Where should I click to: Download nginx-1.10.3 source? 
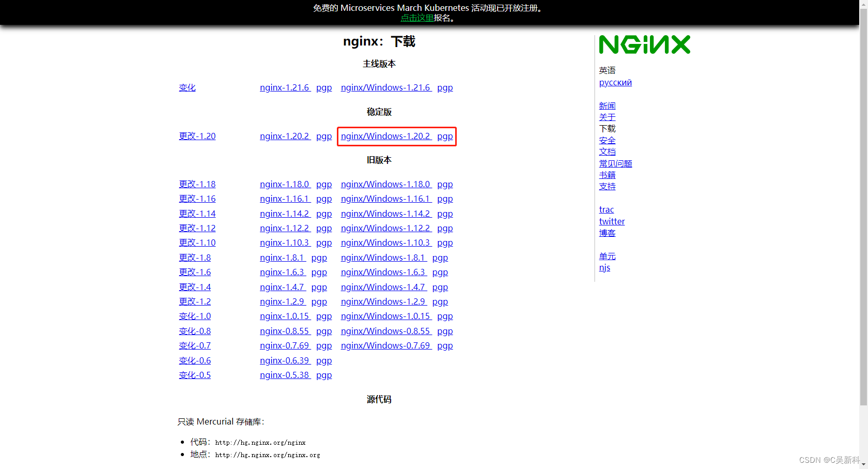(285, 243)
